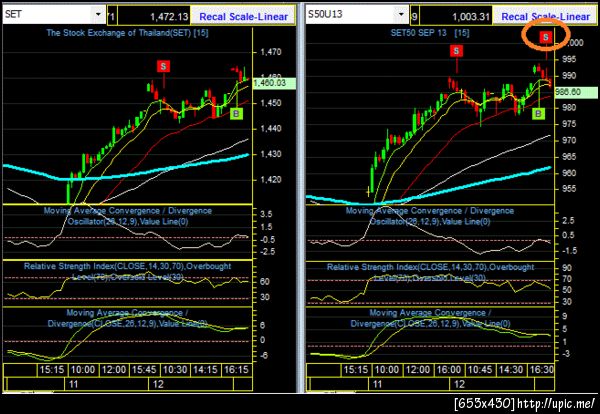Click the 14:15 time label on SET axis
The width and height of the screenshot is (600, 414).
pyautogui.click(x=205, y=370)
